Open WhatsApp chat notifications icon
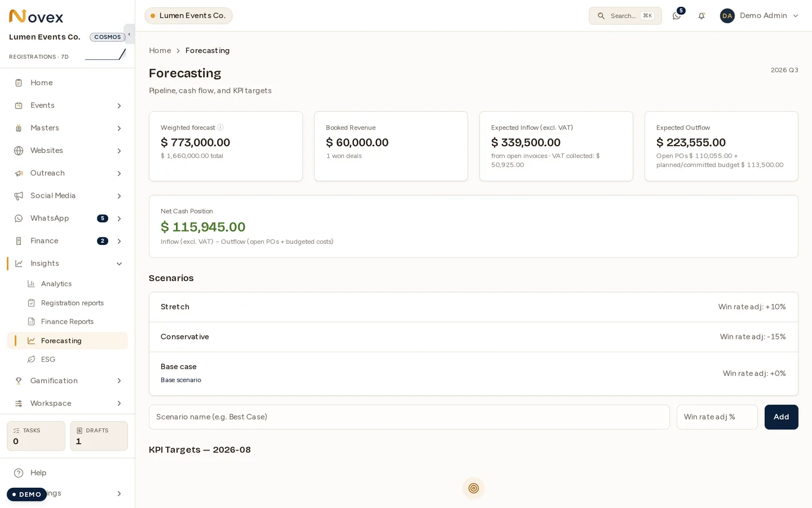The image size is (812, 508). pyautogui.click(x=677, y=16)
